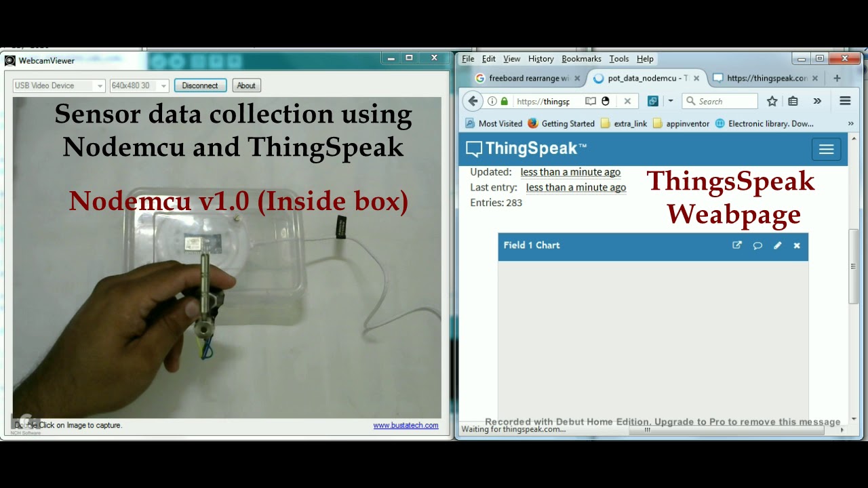Click the Firefox vertical scrollbar thumb
This screenshot has height=488, width=868.
[x=853, y=266]
